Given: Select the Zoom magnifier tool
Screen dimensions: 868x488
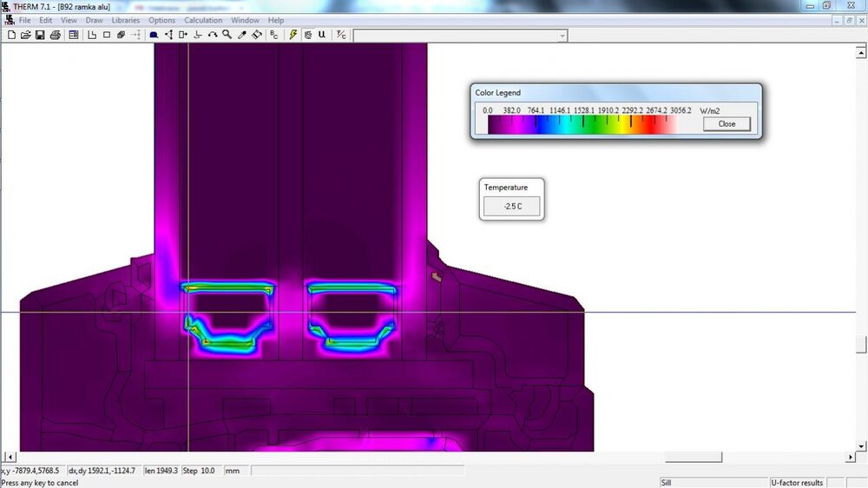Looking at the screenshot, I should pos(227,36).
